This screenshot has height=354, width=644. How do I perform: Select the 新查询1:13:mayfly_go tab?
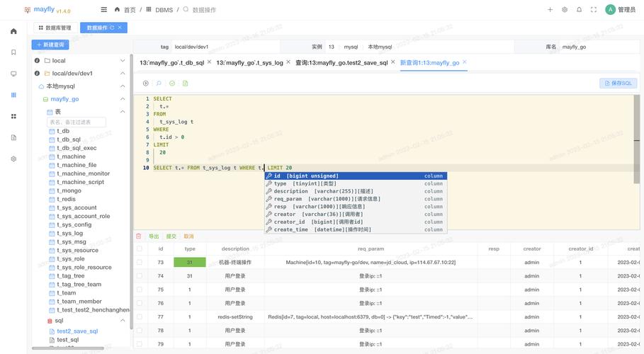(429, 62)
